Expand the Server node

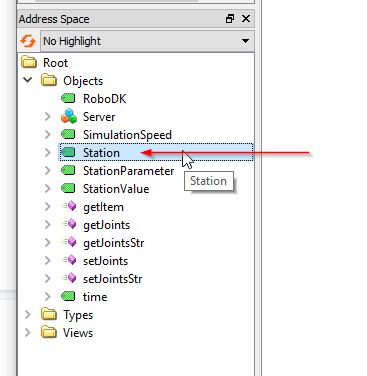tap(48, 116)
